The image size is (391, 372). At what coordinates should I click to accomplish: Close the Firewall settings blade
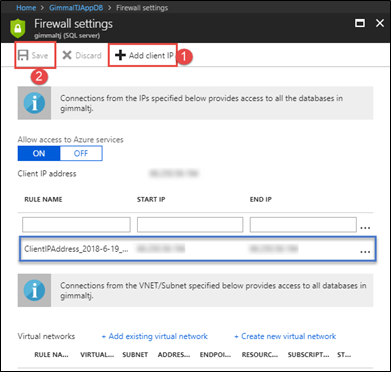(380, 23)
